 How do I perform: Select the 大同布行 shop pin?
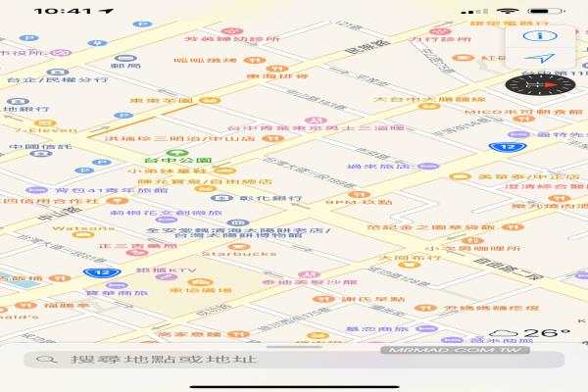pyautogui.click(x=409, y=265)
